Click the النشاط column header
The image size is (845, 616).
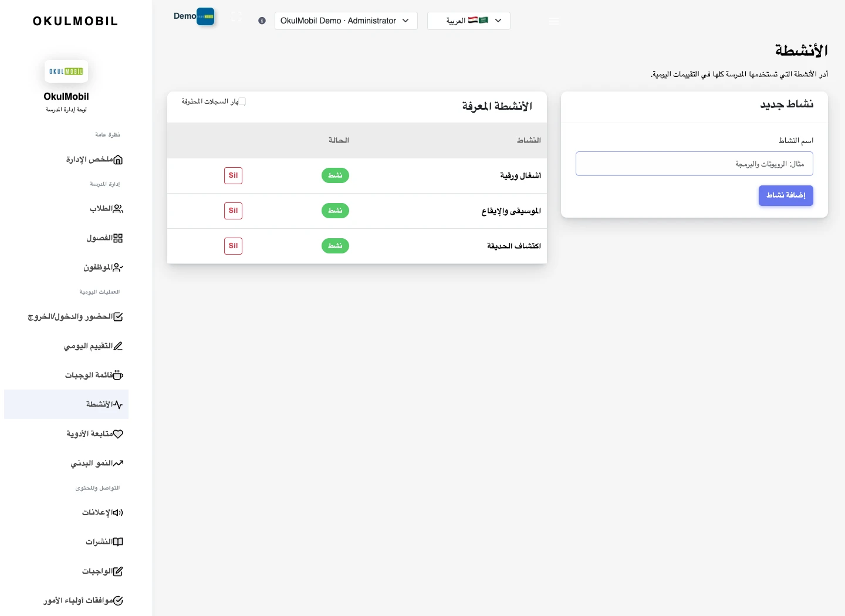click(x=529, y=140)
